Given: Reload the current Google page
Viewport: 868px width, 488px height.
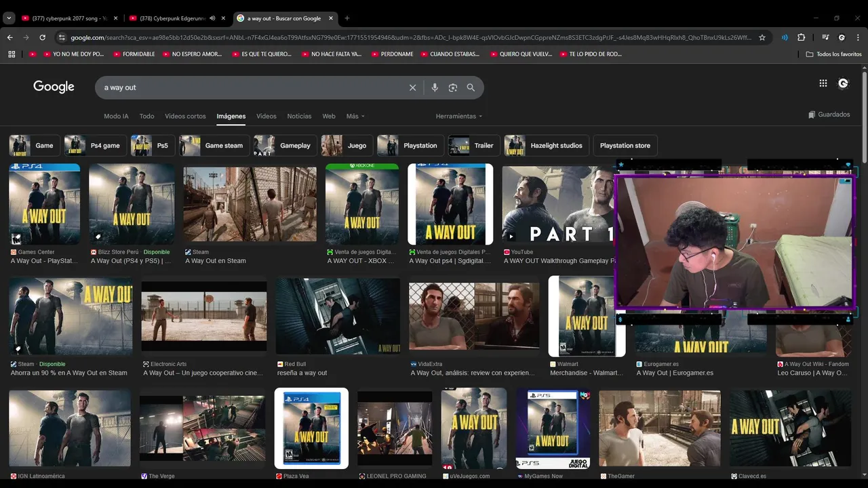Looking at the screenshot, I should (43, 37).
